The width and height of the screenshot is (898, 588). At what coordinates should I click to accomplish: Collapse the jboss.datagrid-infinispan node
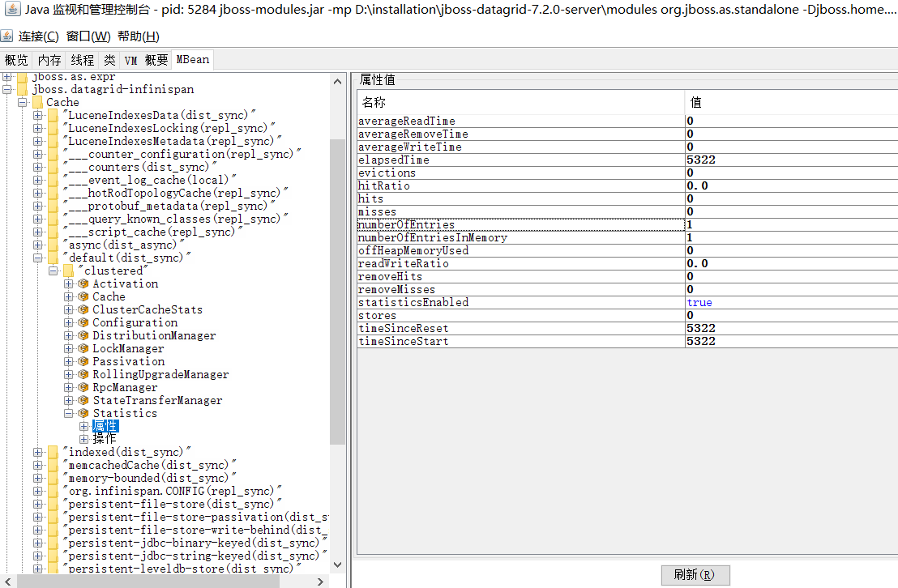click(6, 89)
